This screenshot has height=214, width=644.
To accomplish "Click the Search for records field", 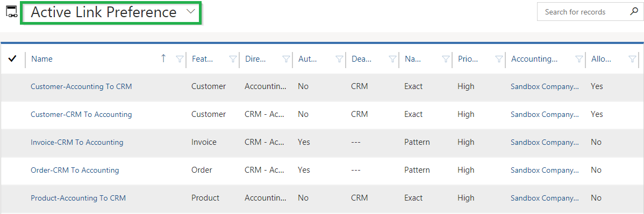I will (x=583, y=12).
